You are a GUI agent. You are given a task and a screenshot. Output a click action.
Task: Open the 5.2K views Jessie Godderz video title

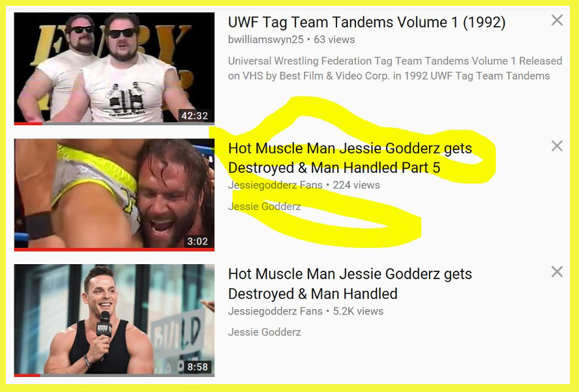click(350, 284)
